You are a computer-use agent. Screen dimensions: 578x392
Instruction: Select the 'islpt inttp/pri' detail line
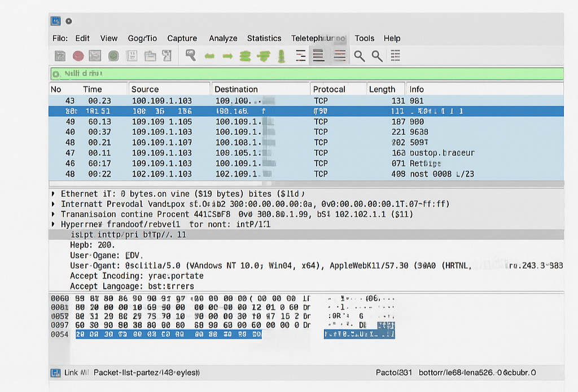(x=306, y=235)
